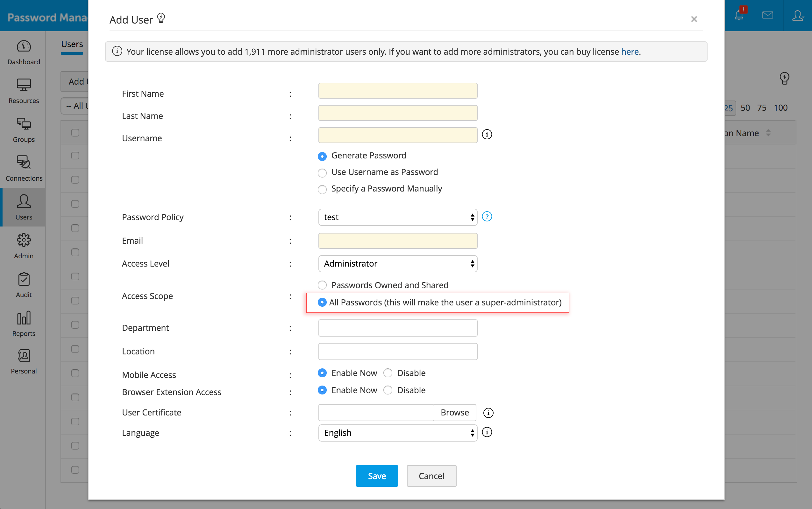The image size is (812, 509).
Task: Select Use Username as Password option
Action: (x=323, y=173)
